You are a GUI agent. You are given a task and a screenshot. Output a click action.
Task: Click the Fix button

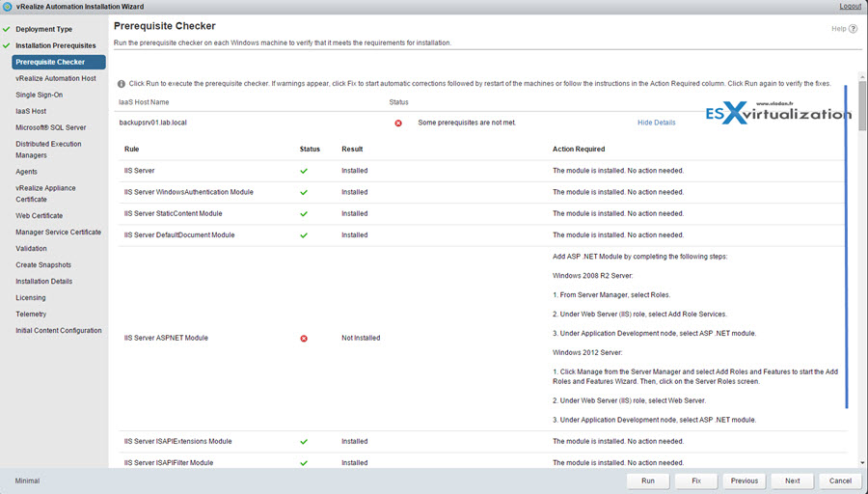[x=695, y=480]
